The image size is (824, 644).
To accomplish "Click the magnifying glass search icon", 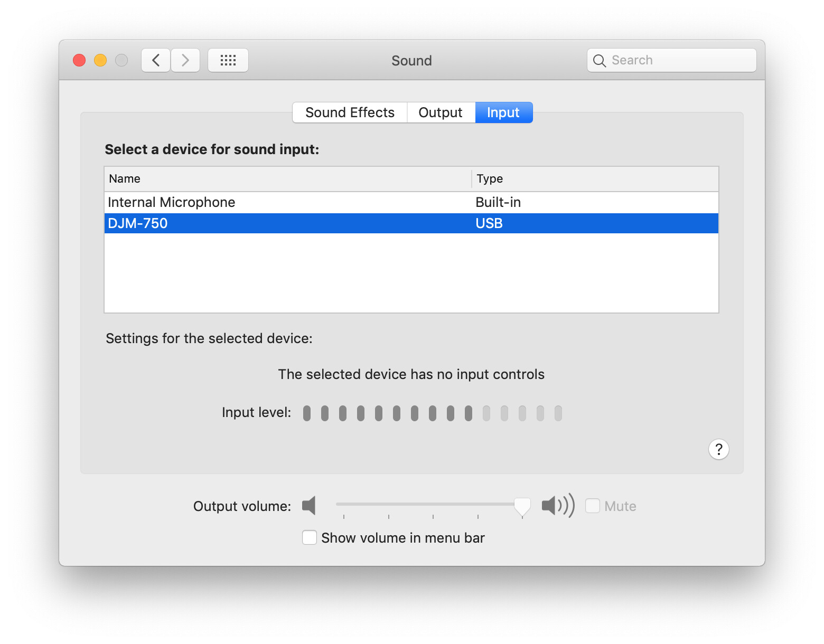I will click(x=600, y=61).
